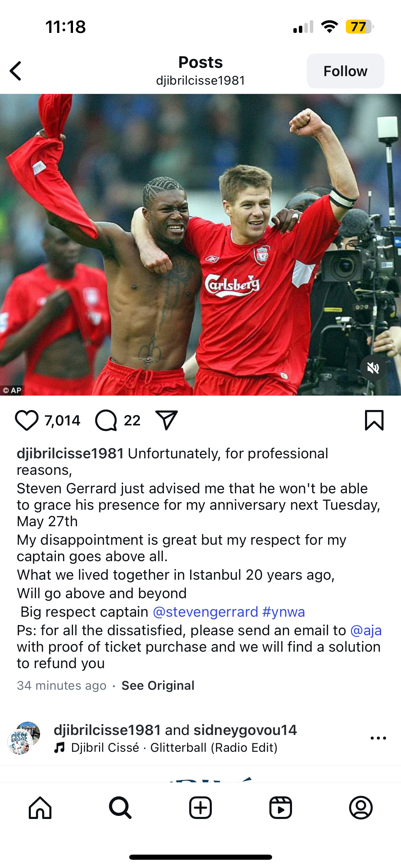Open three-dot options menu on next post

[x=378, y=738]
